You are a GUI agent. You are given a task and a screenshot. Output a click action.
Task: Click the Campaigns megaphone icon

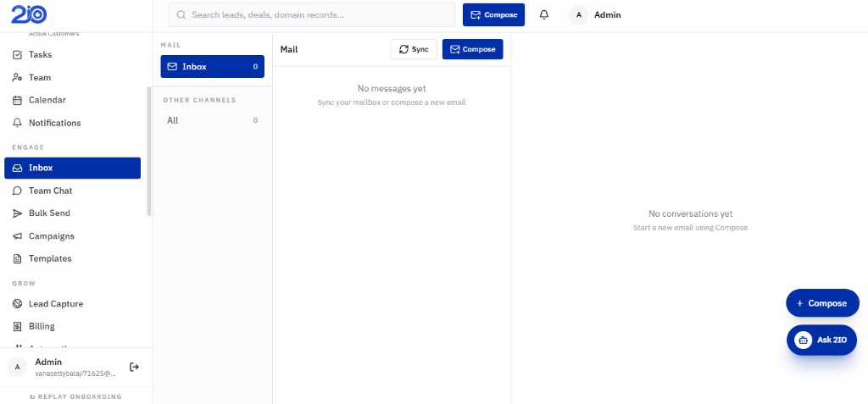tap(17, 236)
